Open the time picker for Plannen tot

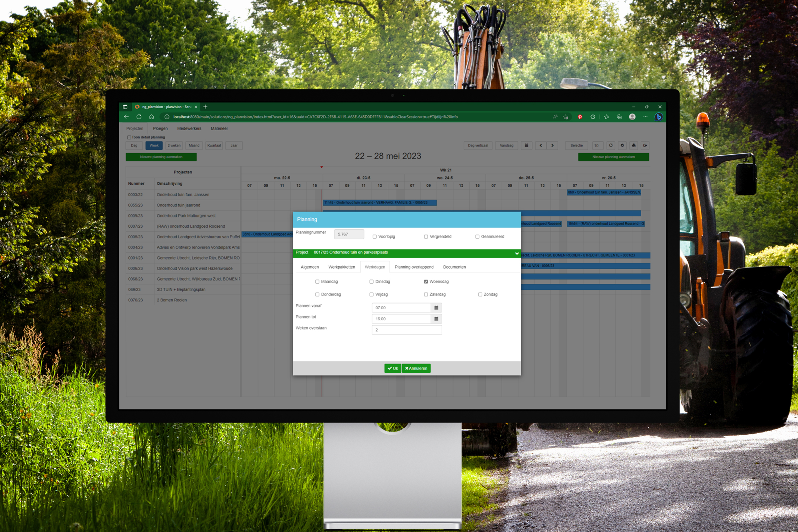click(436, 319)
